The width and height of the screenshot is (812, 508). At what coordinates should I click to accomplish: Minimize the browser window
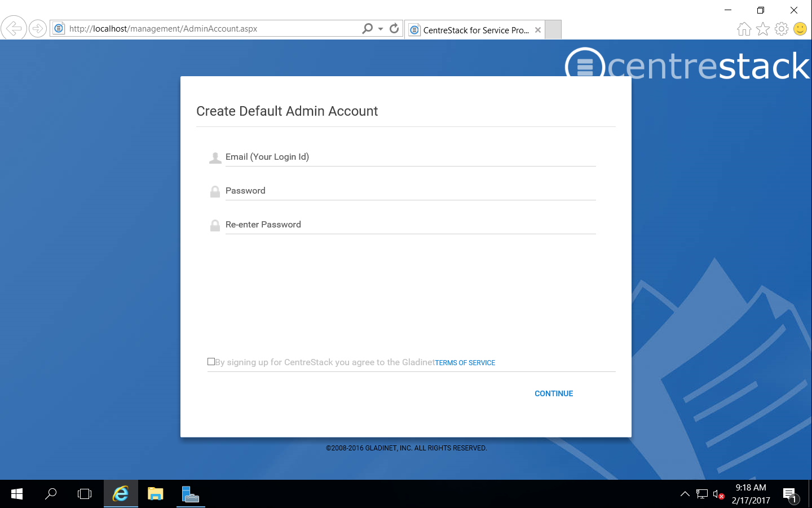pos(728,10)
